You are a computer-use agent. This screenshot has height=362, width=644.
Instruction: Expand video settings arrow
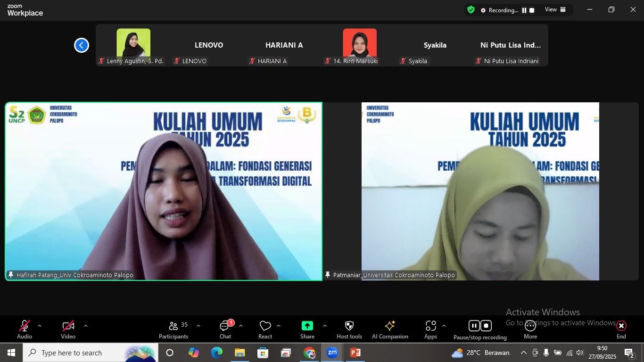click(85, 326)
